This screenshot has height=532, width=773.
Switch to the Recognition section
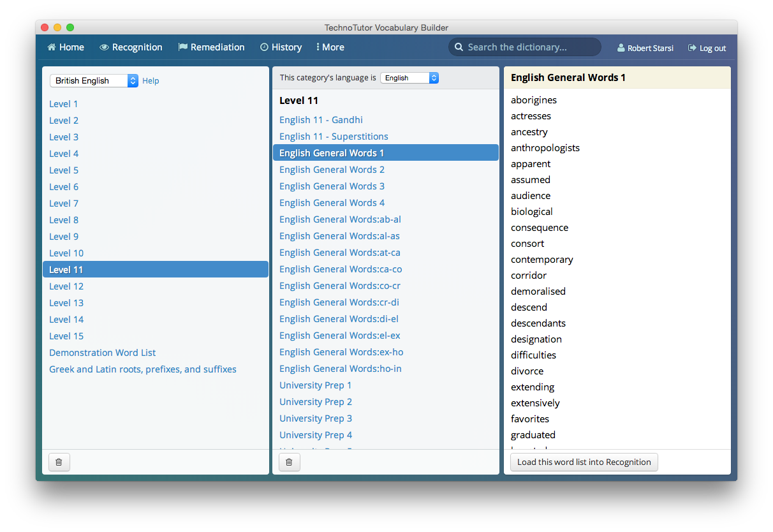coord(131,47)
